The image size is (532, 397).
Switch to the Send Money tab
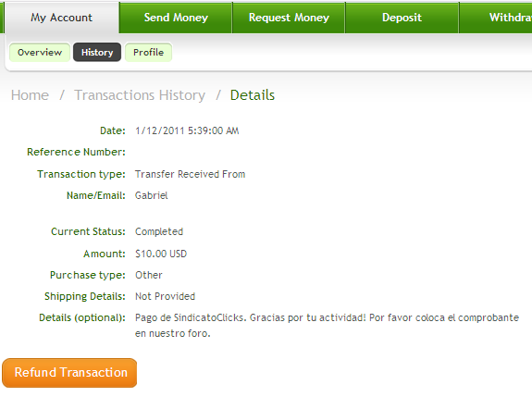click(x=176, y=18)
